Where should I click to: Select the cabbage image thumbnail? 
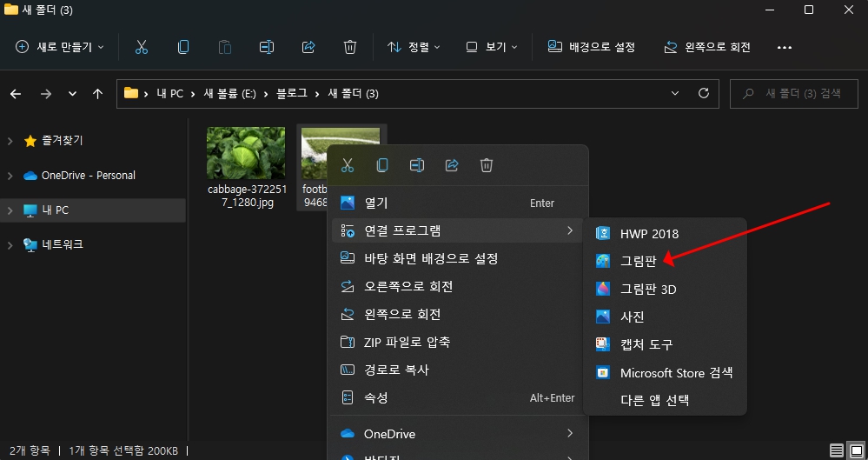(247, 153)
